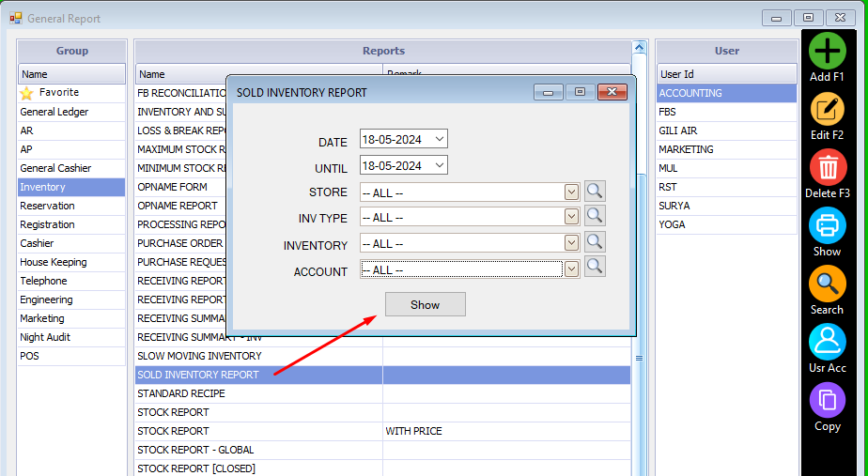The height and width of the screenshot is (476, 868).
Task: Click magnifier lookup next to ACCOUNT field
Action: [x=595, y=267]
